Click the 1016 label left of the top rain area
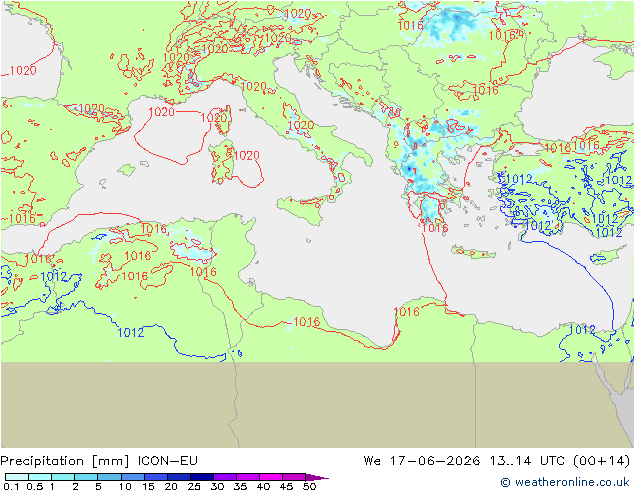This screenshot has width=634, height=490. [410, 25]
